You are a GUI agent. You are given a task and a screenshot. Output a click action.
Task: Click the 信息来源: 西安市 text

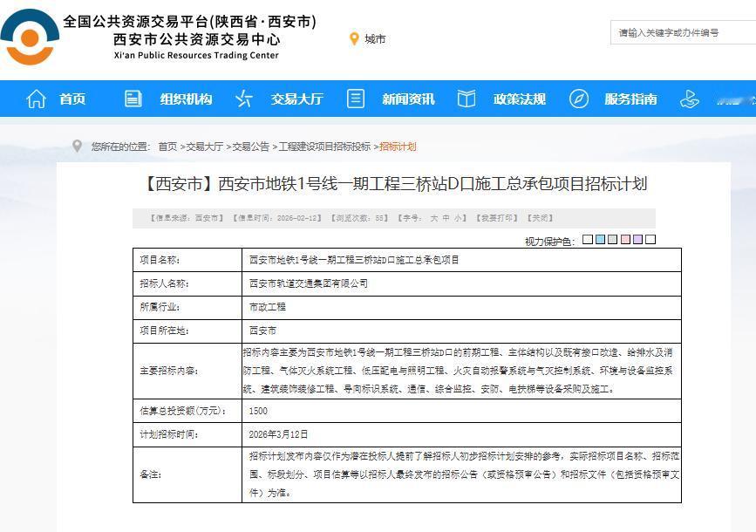(x=187, y=218)
